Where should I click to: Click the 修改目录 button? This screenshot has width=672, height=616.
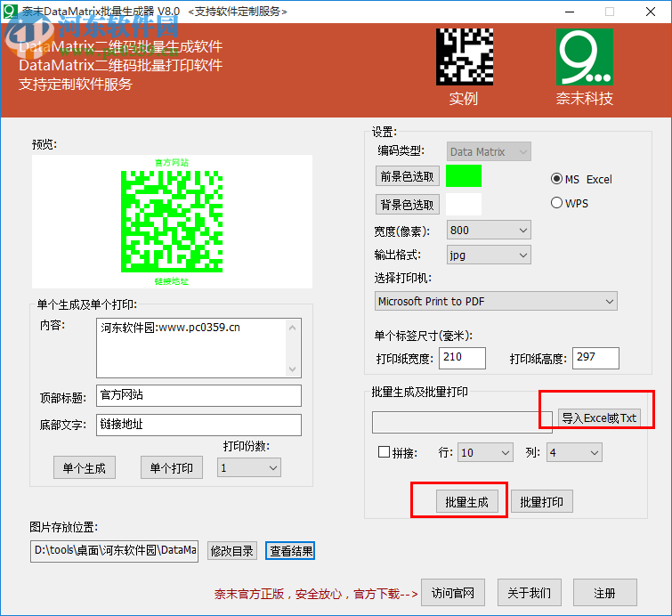click(232, 551)
